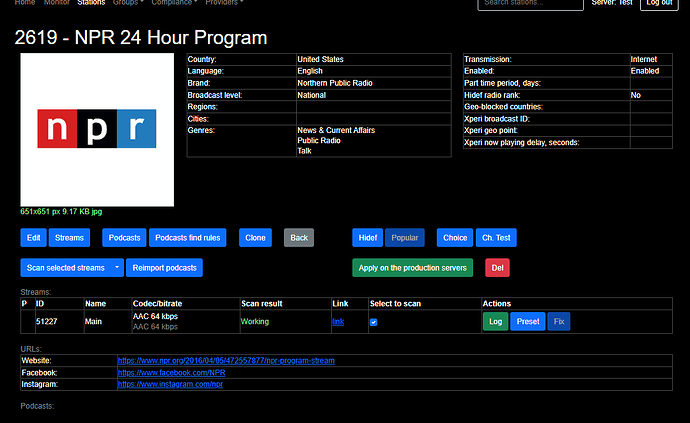Uncheck Select to scan for stream 51227

click(374, 322)
